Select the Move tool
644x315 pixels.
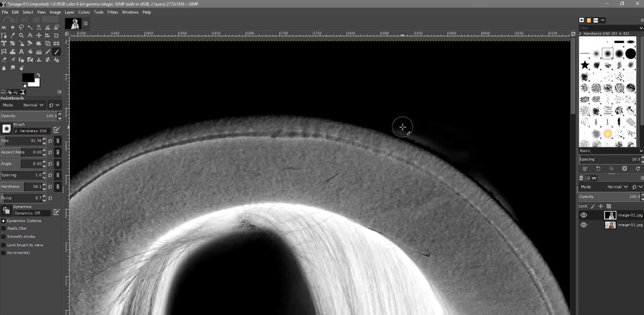pos(39,35)
